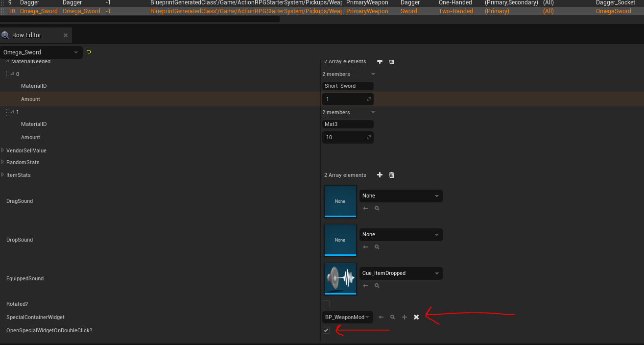Screen dimensions: 644x345
Task: Click the yellow reset arrow beside the Omega_Sword selector
Action: click(x=89, y=52)
